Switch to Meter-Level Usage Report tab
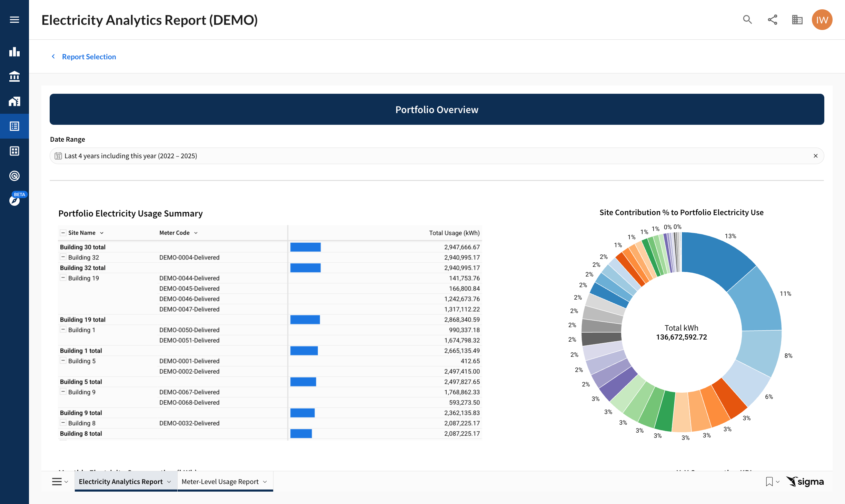Image resolution: width=845 pixels, height=504 pixels. pos(220,482)
